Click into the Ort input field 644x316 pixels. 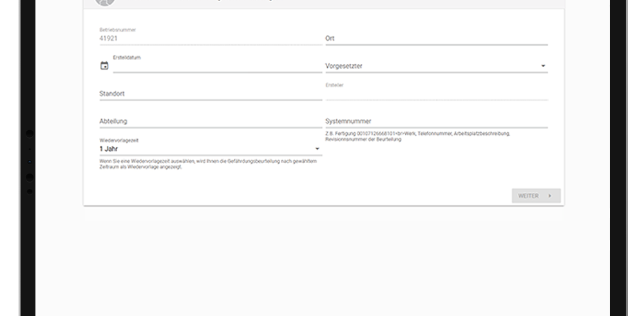click(436, 39)
